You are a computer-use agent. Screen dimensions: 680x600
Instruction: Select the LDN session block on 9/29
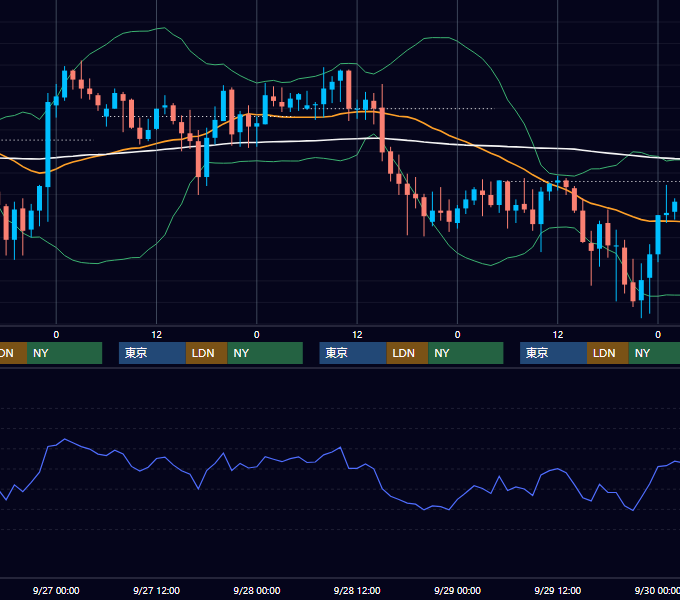click(608, 353)
